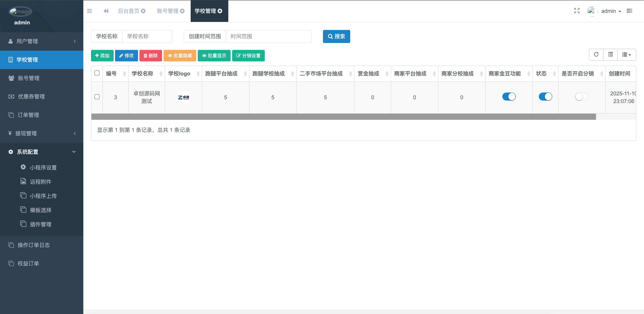Check the row checkbox for school 卓创源码网测试

(x=97, y=97)
